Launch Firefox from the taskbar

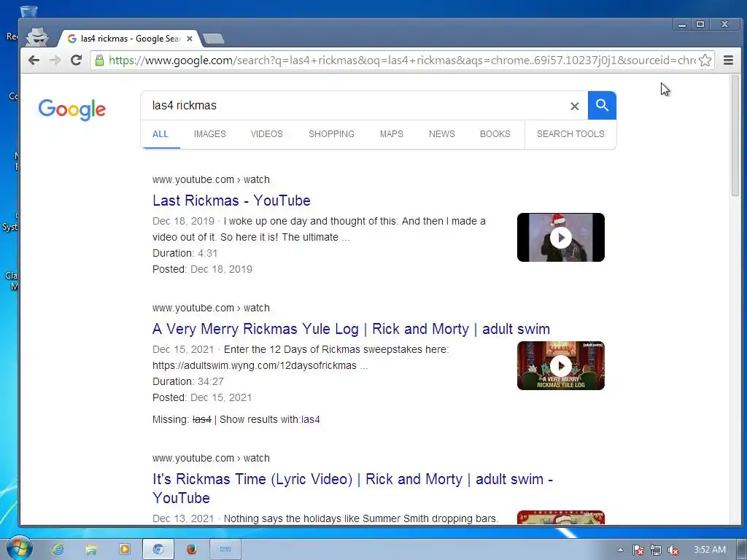[x=192, y=549]
